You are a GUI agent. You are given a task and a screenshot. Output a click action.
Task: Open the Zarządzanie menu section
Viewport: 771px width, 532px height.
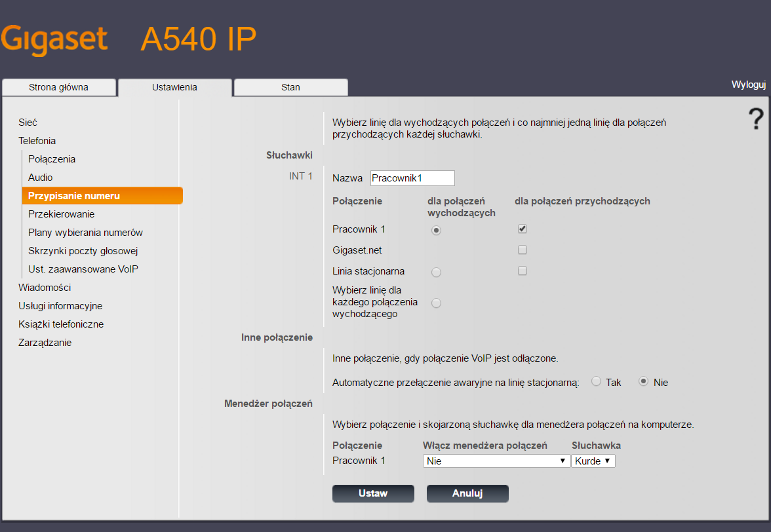tap(45, 343)
